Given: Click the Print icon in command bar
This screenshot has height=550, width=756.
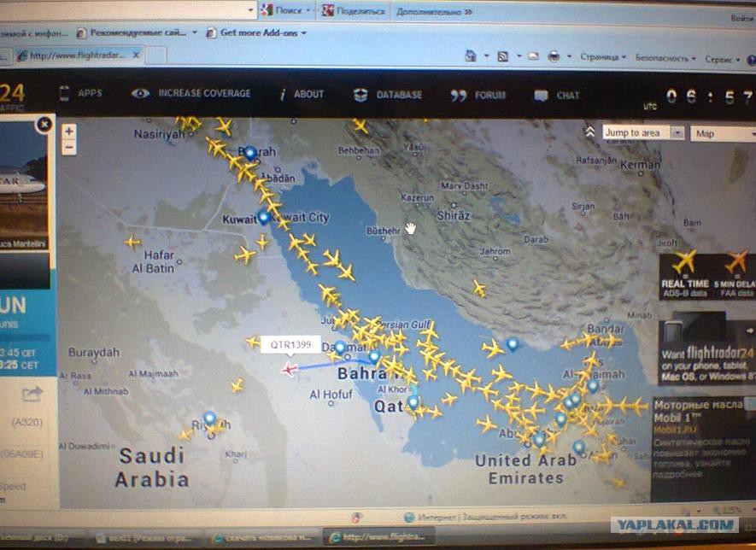Looking at the screenshot, I should pyautogui.click(x=554, y=57).
